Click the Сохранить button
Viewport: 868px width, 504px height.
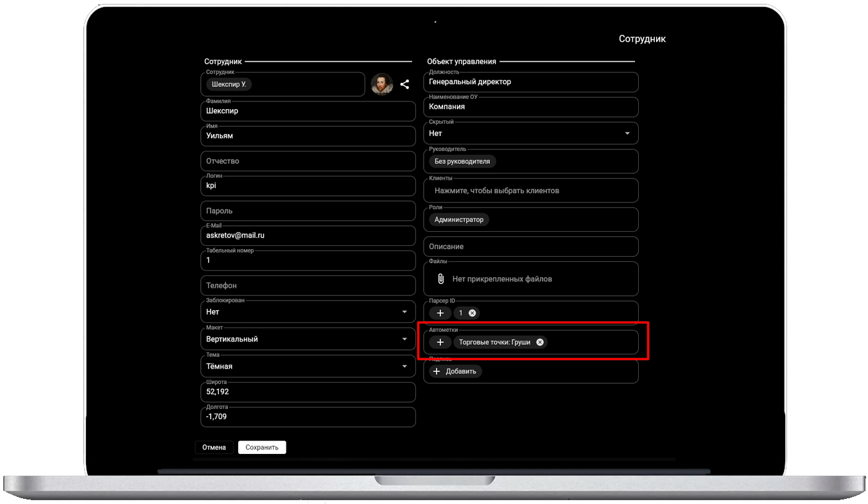click(262, 448)
